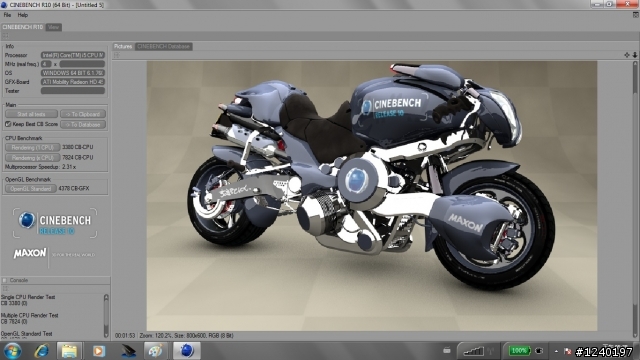Run the OpenGL Standard benchmark
640x360 pixels.
(x=31, y=189)
